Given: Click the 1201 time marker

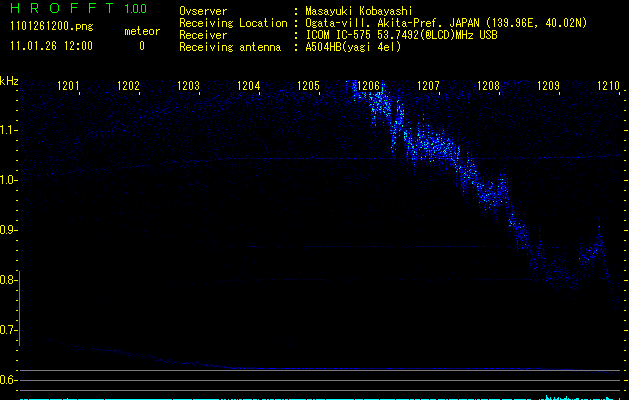Looking at the screenshot, I should (x=68, y=86).
